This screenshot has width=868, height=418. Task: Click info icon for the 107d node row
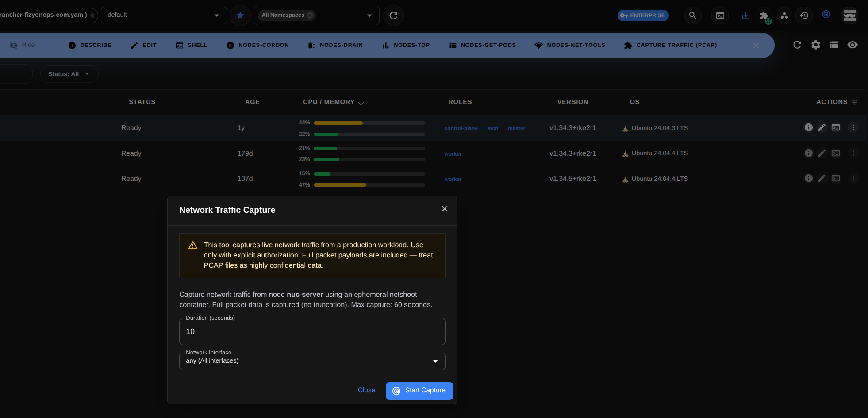pyautogui.click(x=809, y=178)
